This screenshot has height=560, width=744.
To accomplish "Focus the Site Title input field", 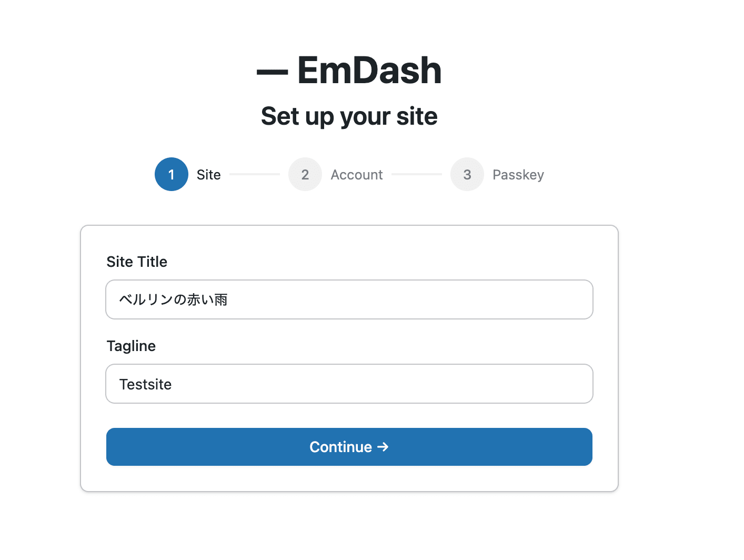I will pos(349,299).
